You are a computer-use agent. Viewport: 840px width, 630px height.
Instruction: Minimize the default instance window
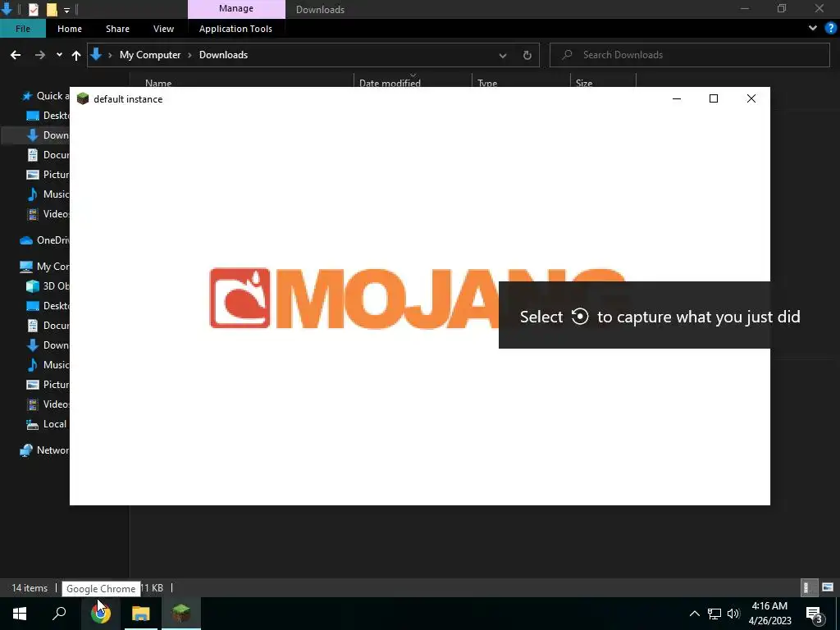pos(677,98)
